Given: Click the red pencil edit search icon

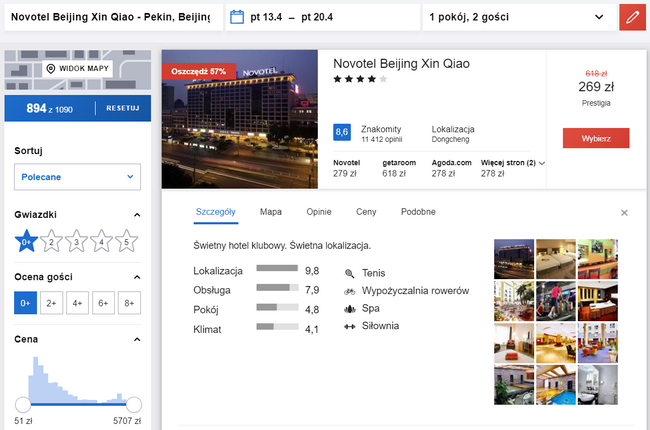Looking at the screenshot, I should point(632,17).
